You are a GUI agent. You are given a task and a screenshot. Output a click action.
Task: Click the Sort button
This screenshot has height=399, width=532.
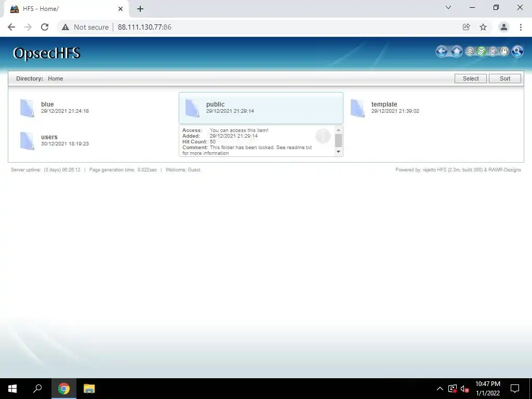click(x=505, y=78)
